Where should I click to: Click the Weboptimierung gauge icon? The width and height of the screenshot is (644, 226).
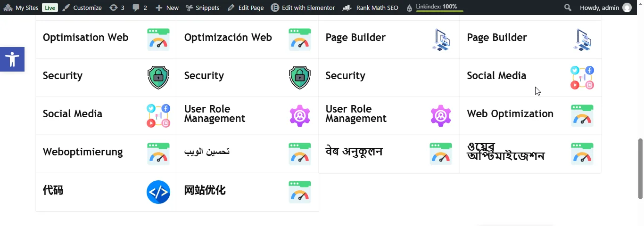(158, 154)
